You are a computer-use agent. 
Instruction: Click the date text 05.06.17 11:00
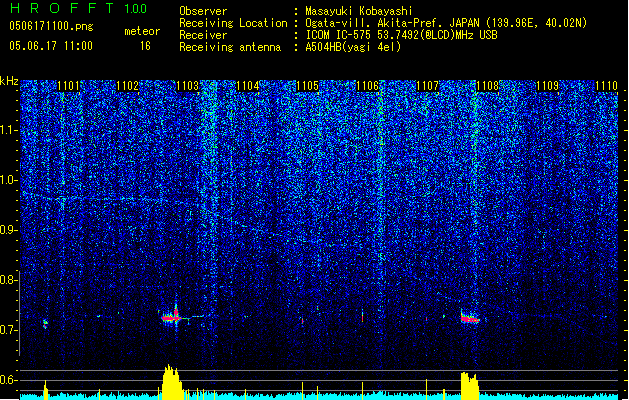(x=51, y=46)
